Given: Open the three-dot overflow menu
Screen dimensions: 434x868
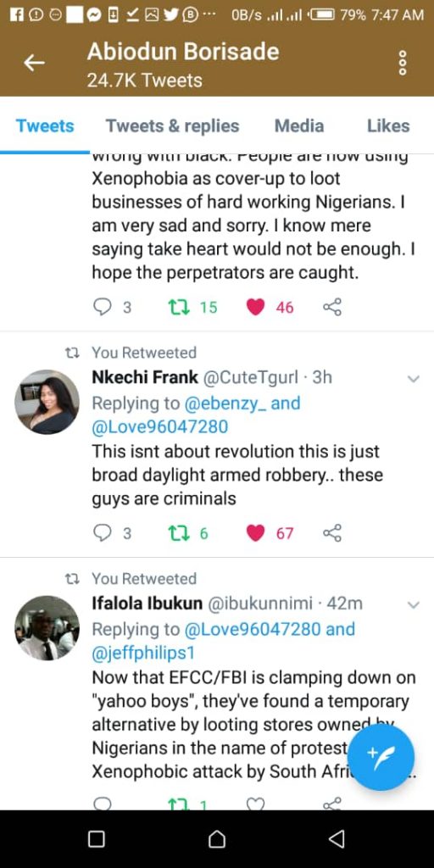Looking at the screenshot, I should pyautogui.click(x=403, y=63).
